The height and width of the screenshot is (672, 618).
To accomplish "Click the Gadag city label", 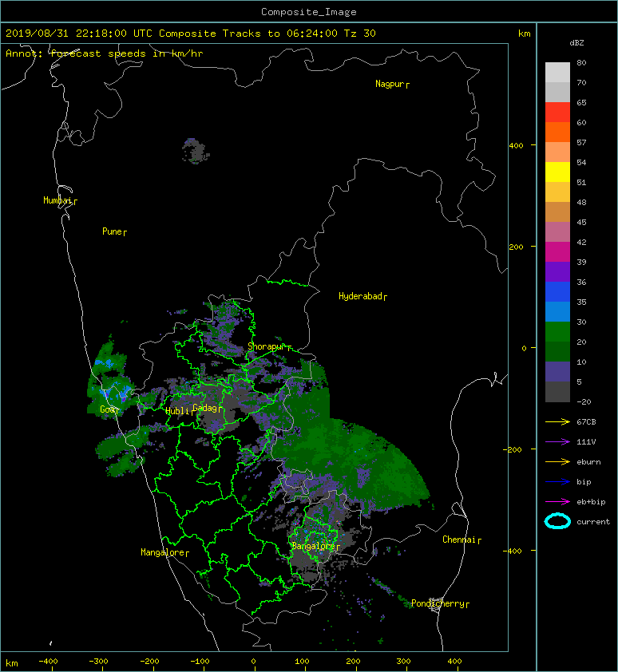I will point(205,408).
